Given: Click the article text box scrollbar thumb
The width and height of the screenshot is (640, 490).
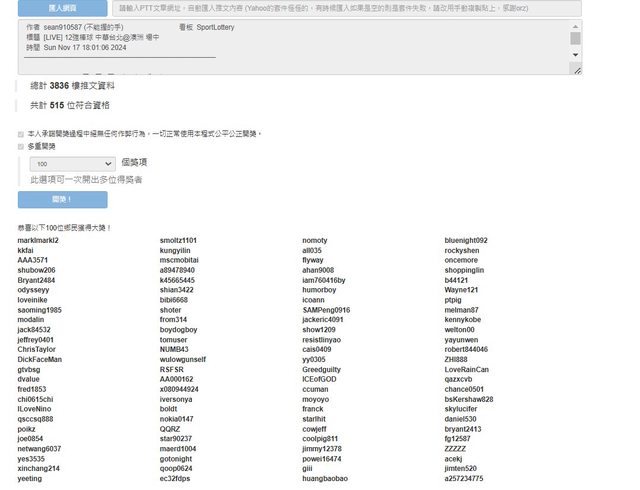Looking at the screenshot, I should [575, 38].
